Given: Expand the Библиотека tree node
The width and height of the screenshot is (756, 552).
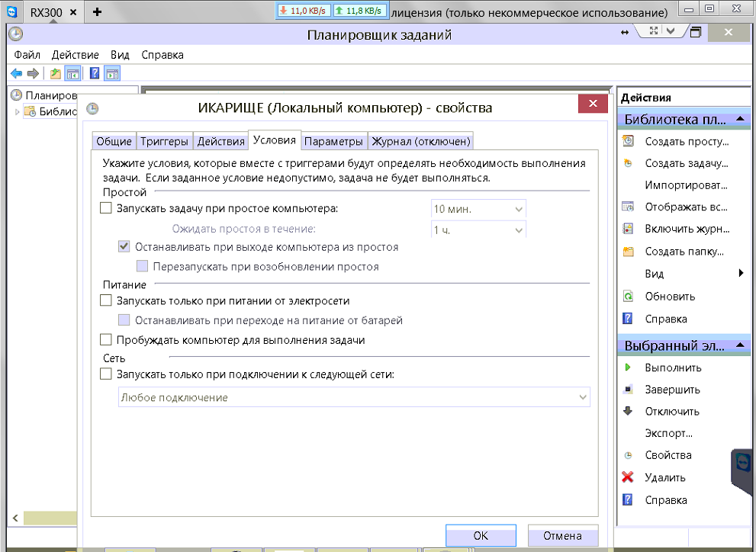Looking at the screenshot, I should pyautogui.click(x=18, y=112).
